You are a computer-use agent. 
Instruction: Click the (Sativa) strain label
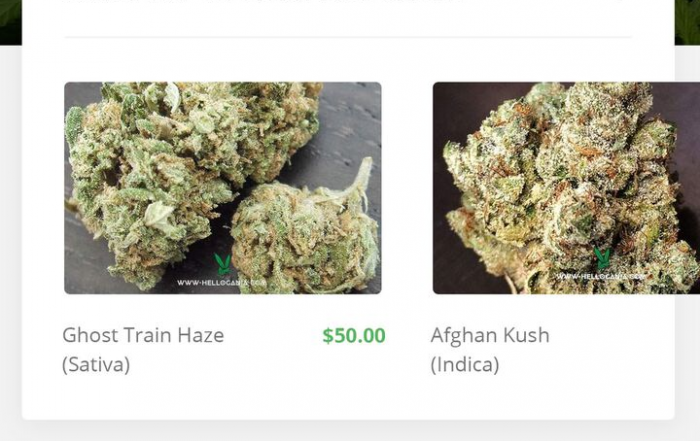[x=96, y=365]
